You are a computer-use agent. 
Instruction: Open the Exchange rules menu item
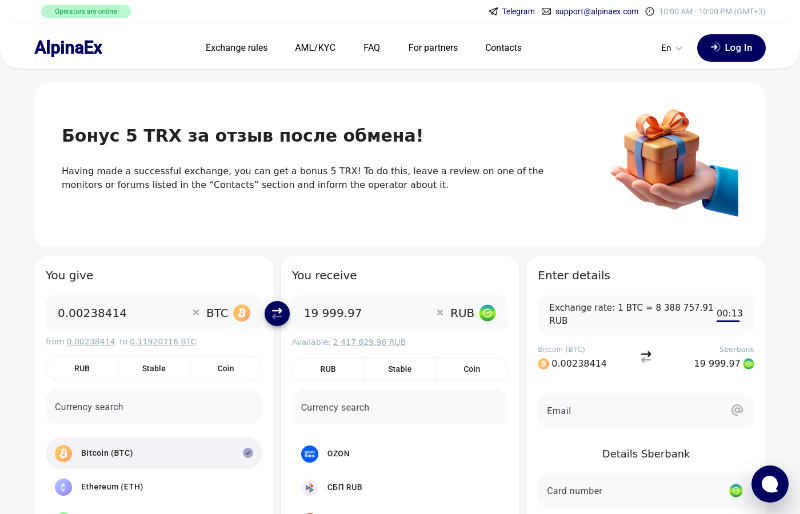[236, 48]
